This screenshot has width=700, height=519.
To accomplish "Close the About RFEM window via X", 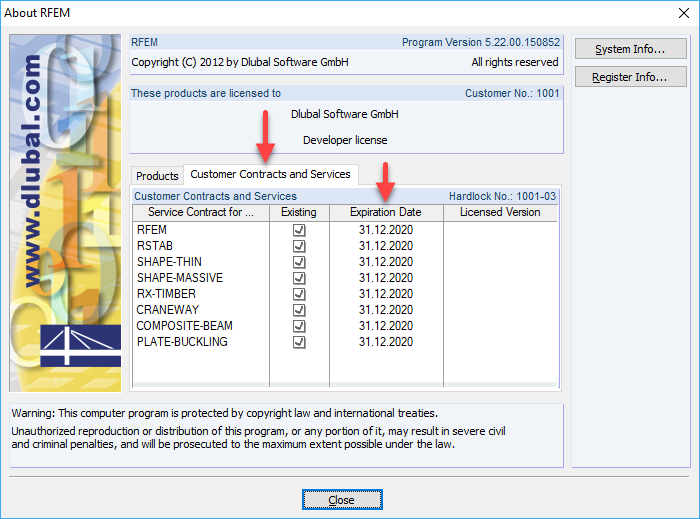I will (x=683, y=13).
